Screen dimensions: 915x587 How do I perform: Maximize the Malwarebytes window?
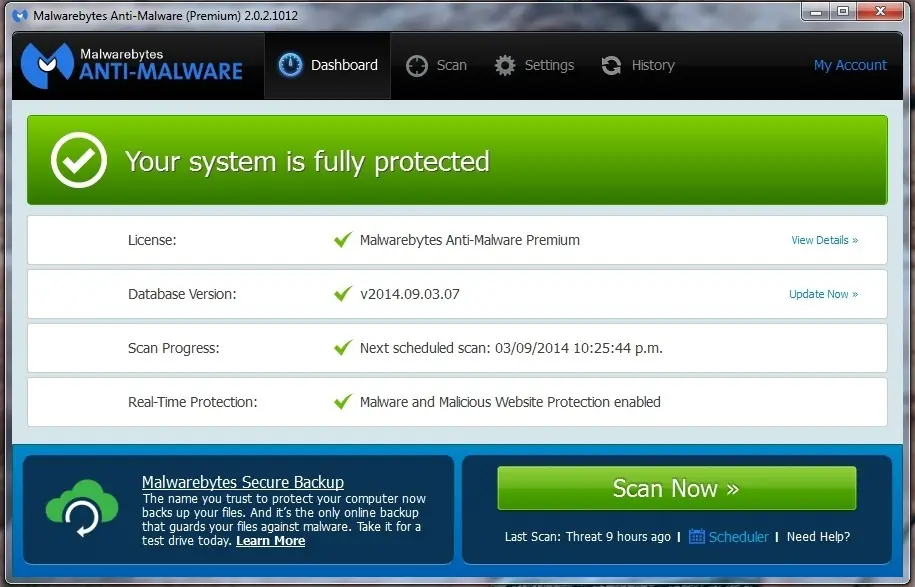pyautogui.click(x=843, y=12)
